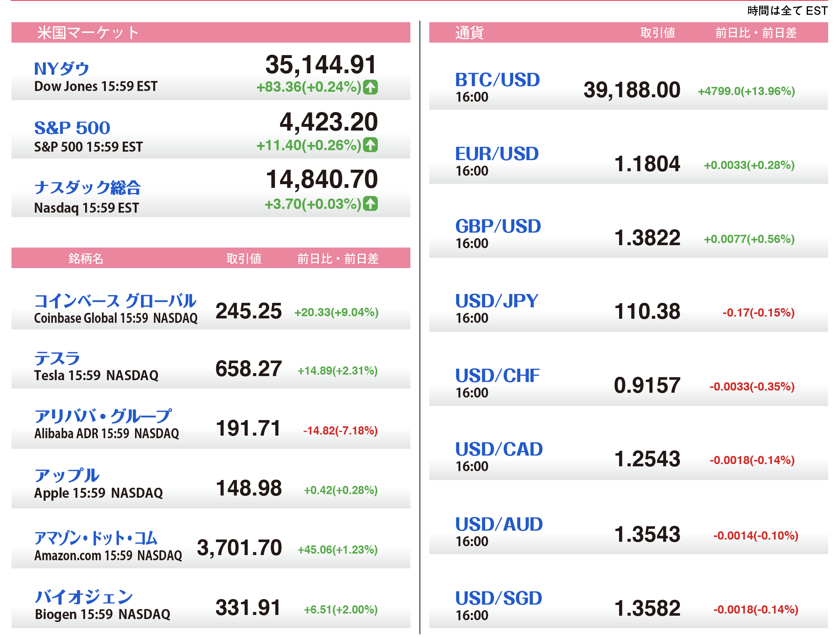Open the ナスダック総合 link
The width and height of the screenshot is (840, 639).
[87, 187]
